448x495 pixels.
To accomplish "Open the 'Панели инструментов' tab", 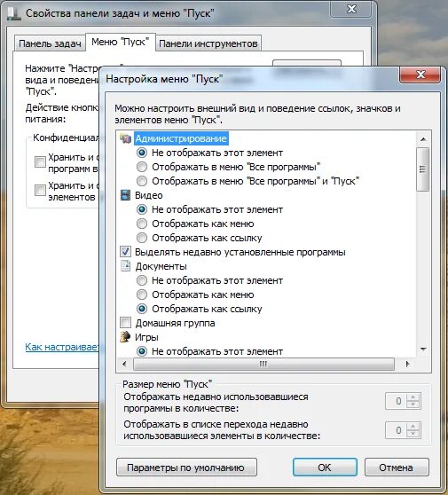I will (x=208, y=43).
